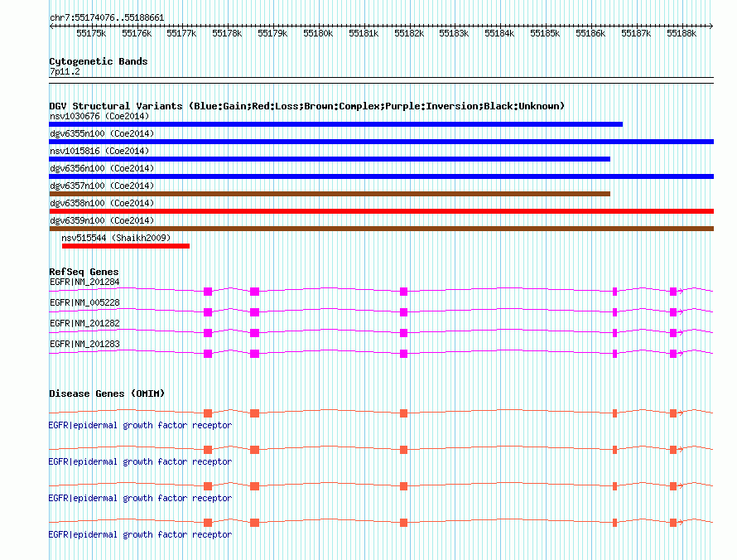Open the EGFR|NM_005228 transcript label
The height and width of the screenshot is (560, 737).
(84, 303)
